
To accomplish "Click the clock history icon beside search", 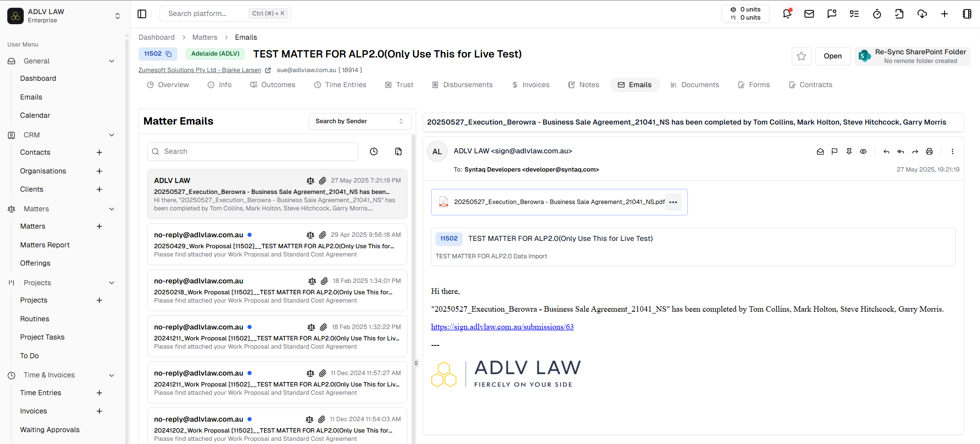I will [374, 151].
